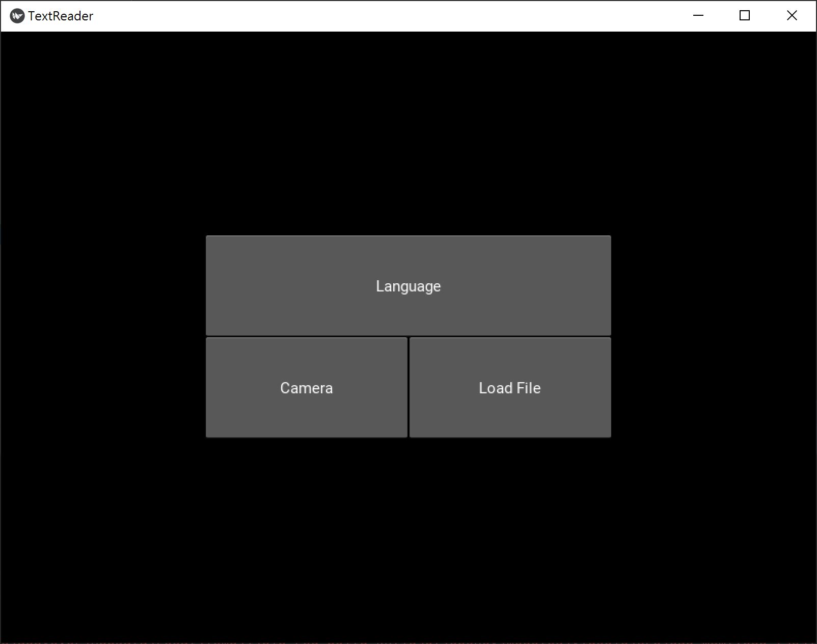Screen dimensions: 817x644
Task: Click the Camera button
Action: 307,388
